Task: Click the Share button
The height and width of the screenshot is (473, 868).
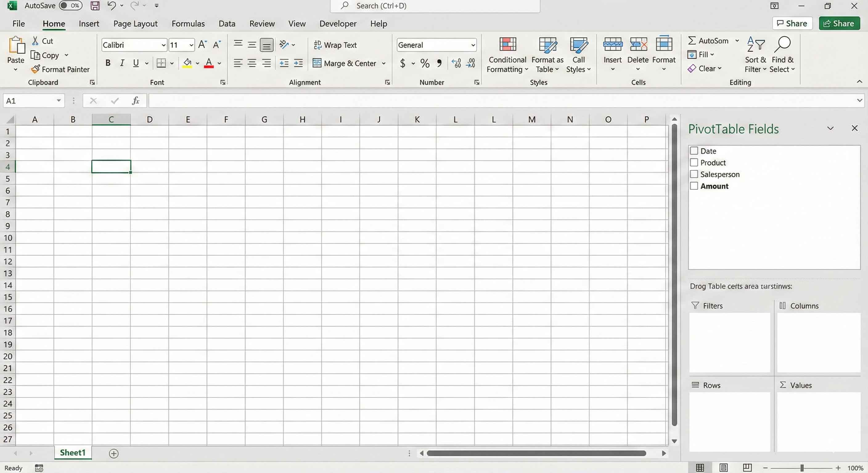Action: tap(839, 23)
